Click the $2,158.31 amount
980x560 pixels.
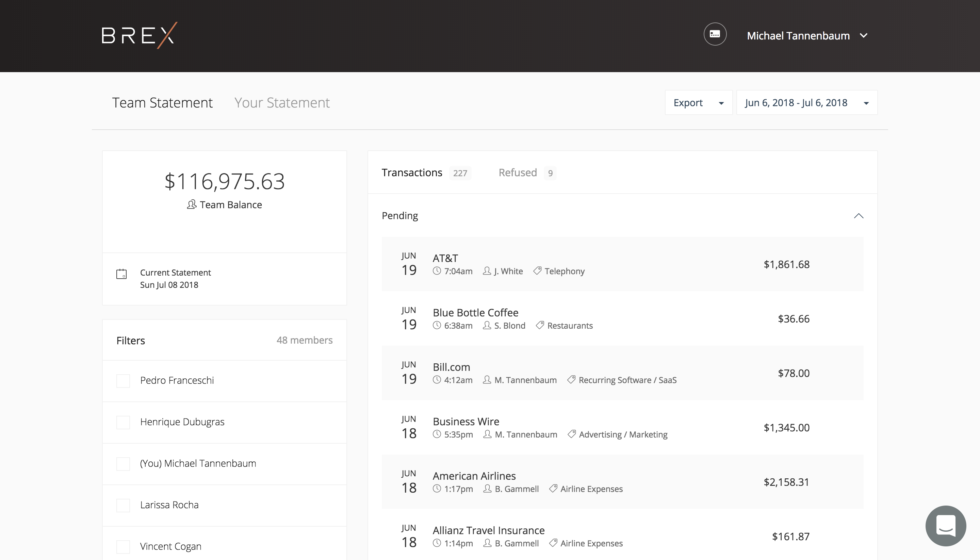tap(786, 482)
